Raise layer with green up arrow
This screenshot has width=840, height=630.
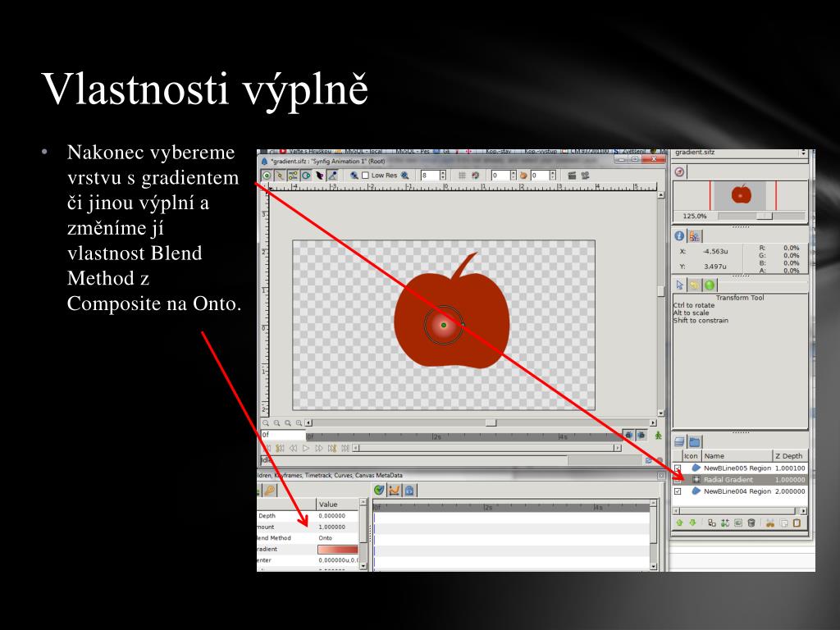679,523
